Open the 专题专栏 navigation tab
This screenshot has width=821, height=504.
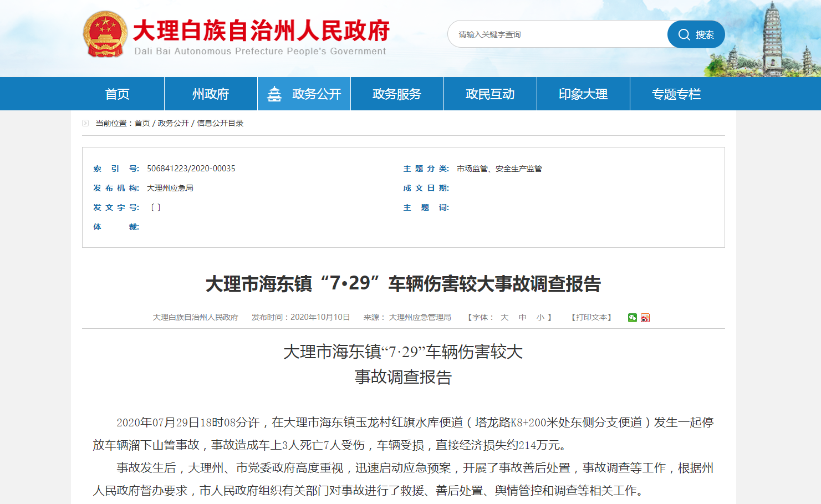[676, 94]
